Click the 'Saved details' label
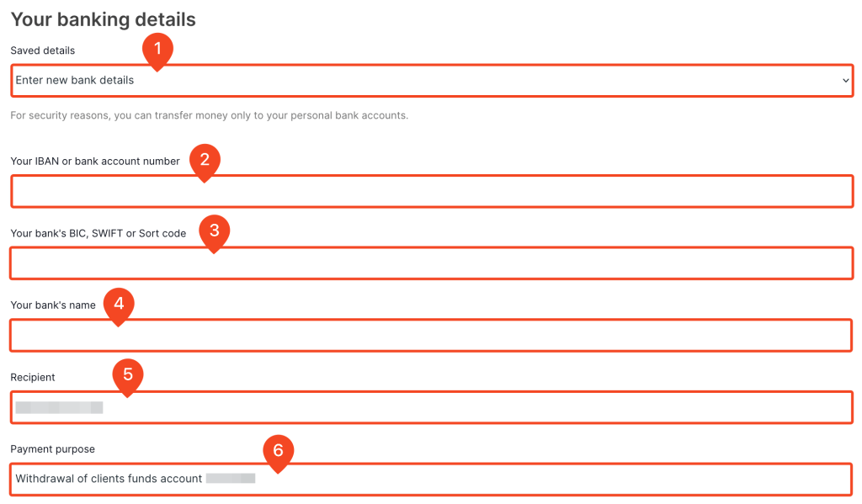Image resolution: width=862 pixels, height=504 pixels. pyautogui.click(x=42, y=50)
